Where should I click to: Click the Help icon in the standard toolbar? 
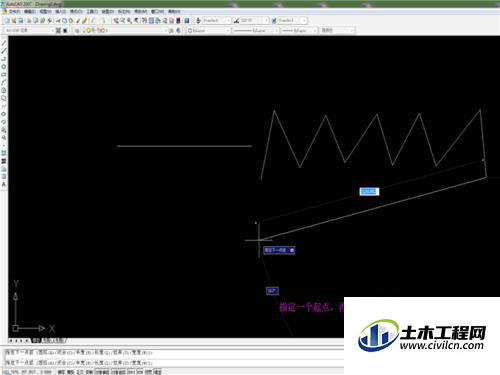click(x=187, y=21)
